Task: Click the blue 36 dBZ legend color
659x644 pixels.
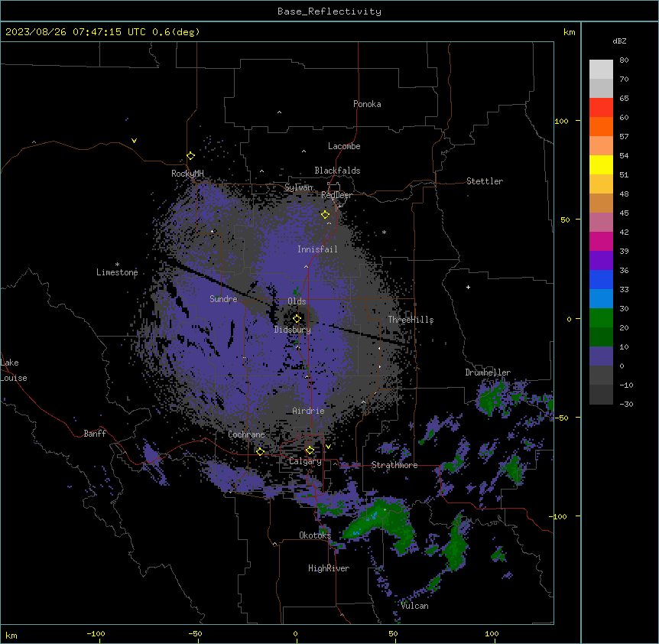Action: coord(601,279)
